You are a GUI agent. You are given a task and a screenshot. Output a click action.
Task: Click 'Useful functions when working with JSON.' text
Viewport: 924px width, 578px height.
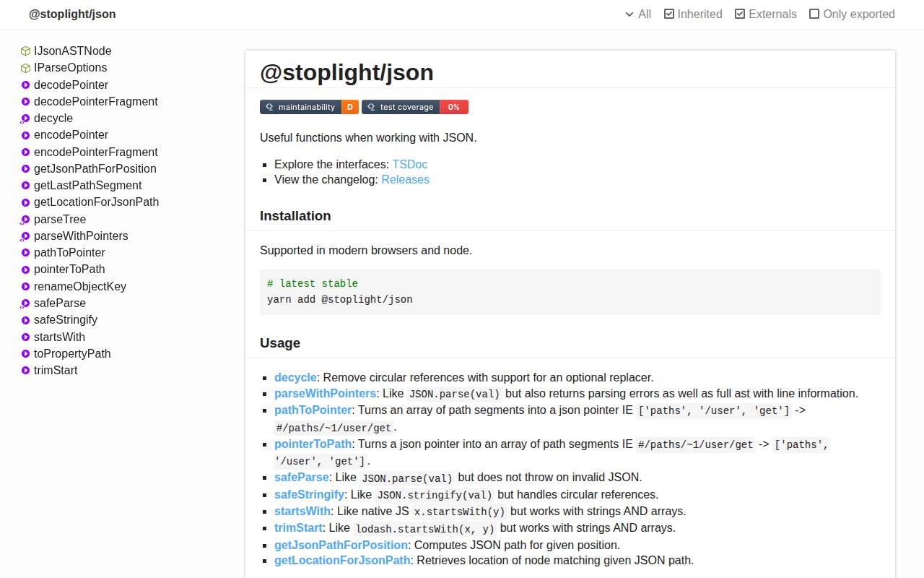[x=368, y=137]
